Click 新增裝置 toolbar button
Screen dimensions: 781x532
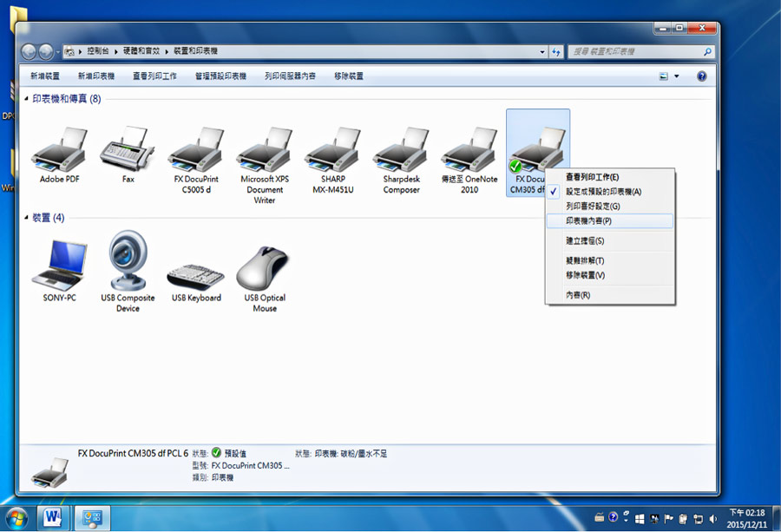[x=45, y=76]
